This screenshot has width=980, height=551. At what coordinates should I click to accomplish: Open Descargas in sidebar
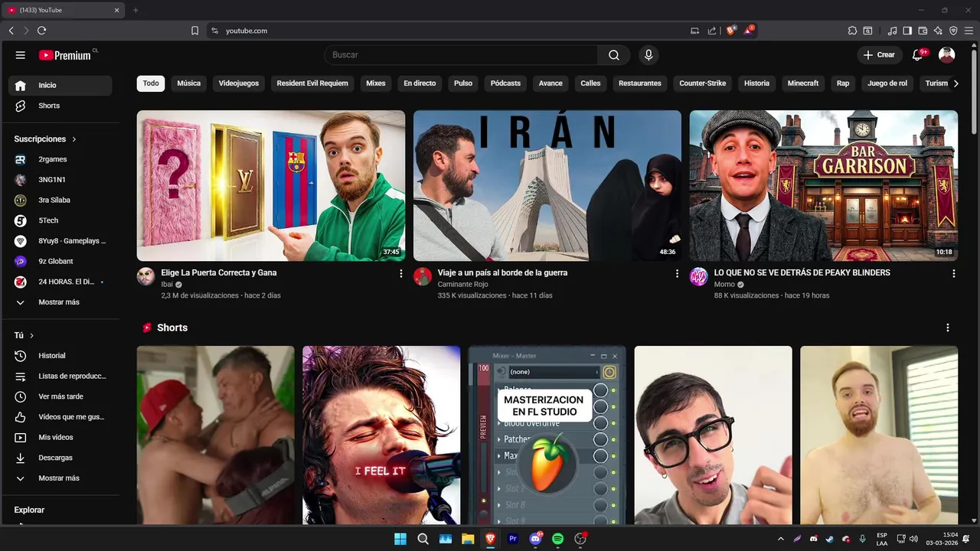(x=60, y=458)
